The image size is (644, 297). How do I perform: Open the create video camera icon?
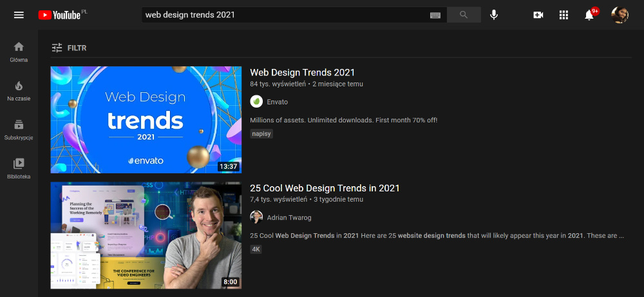click(x=538, y=15)
